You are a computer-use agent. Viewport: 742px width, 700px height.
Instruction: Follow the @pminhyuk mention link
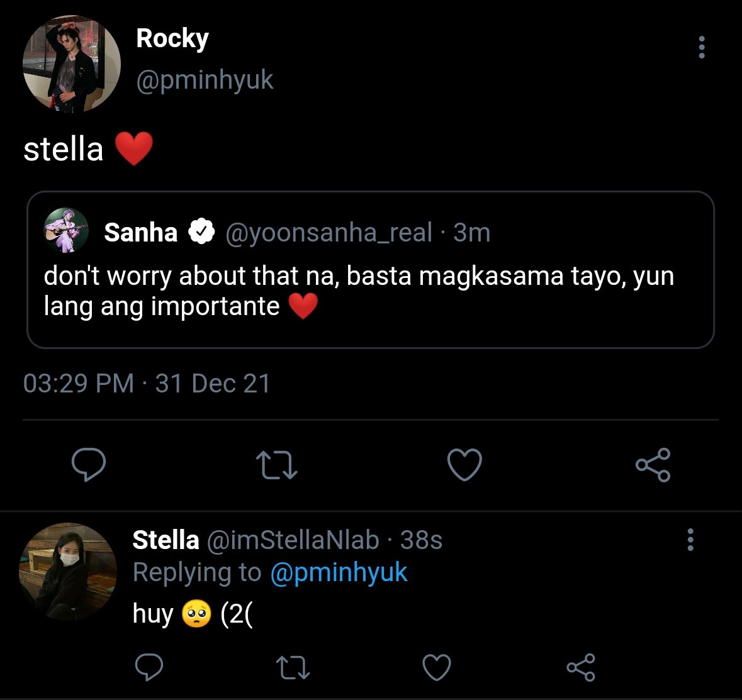tap(339, 572)
